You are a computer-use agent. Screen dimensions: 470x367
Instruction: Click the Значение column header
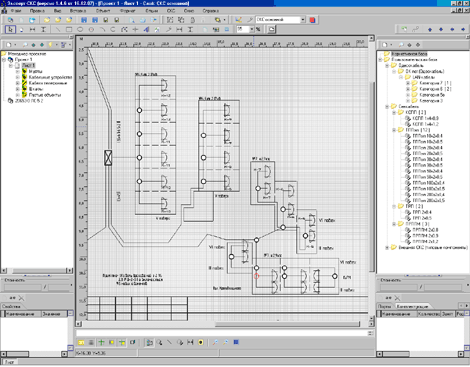[54, 314]
